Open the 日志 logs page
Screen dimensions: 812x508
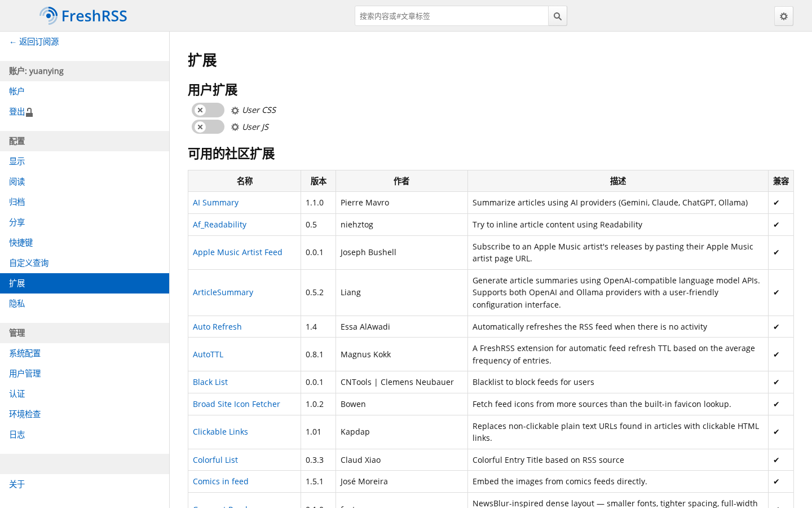(85, 435)
